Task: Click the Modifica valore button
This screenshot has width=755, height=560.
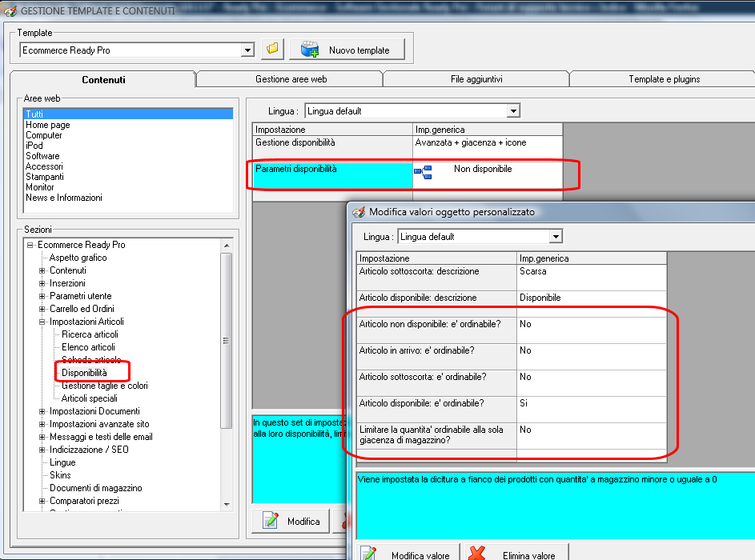Action: click(408, 554)
